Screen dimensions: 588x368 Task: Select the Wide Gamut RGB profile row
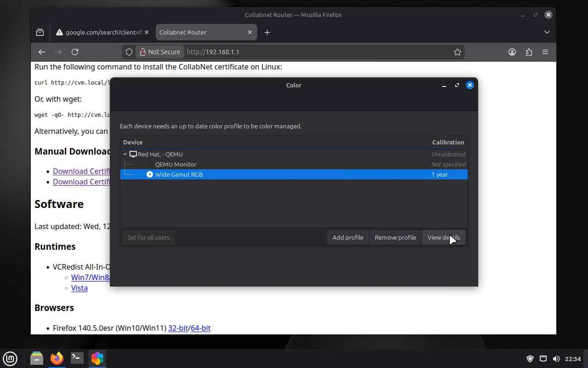point(294,174)
